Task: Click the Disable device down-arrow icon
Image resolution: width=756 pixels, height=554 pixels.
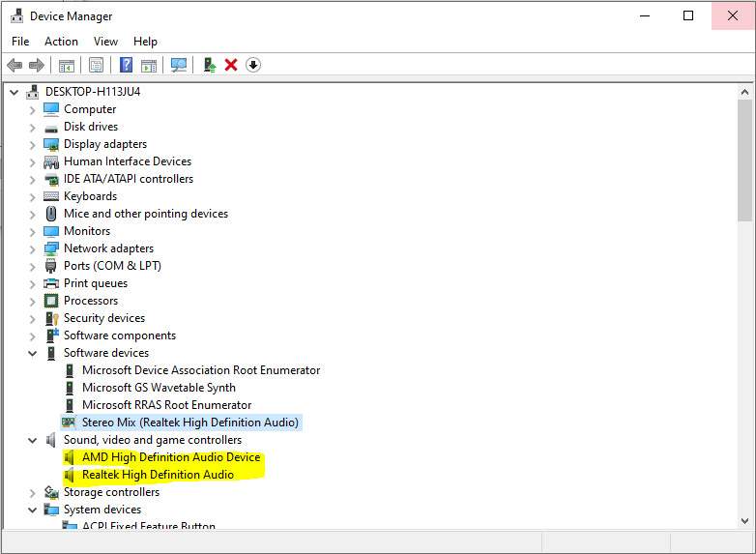Action: (x=253, y=65)
